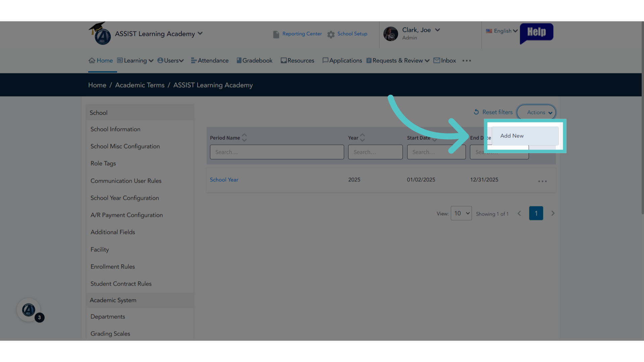
Task: Click the ASSIST Learning Academy logo icon
Action: tap(100, 34)
